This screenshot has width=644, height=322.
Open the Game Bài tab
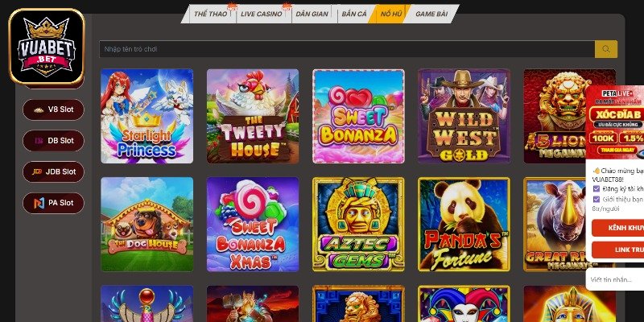pyautogui.click(x=431, y=14)
